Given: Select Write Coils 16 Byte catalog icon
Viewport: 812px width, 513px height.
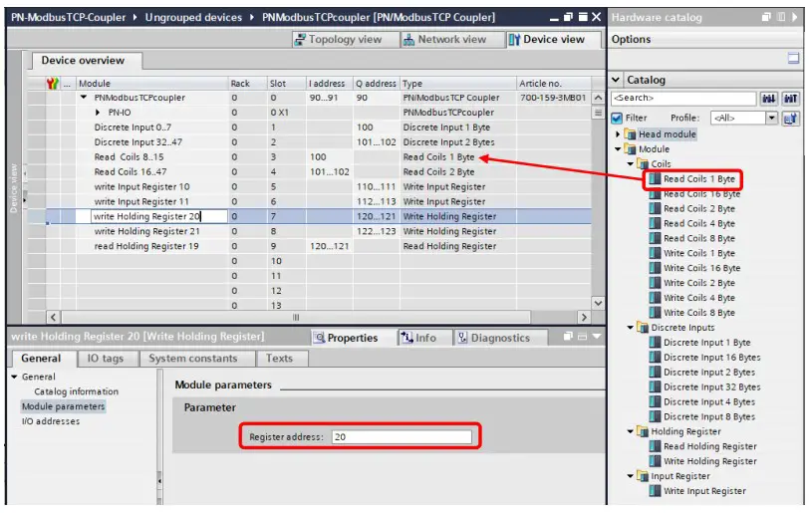Looking at the screenshot, I should pyautogui.click(x=655, y=268).
